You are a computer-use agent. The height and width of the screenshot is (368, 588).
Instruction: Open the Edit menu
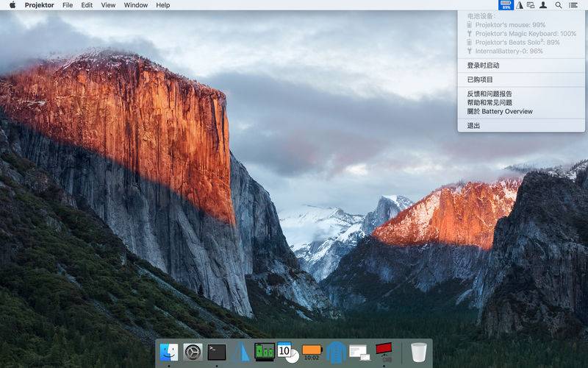coord(87,5)
